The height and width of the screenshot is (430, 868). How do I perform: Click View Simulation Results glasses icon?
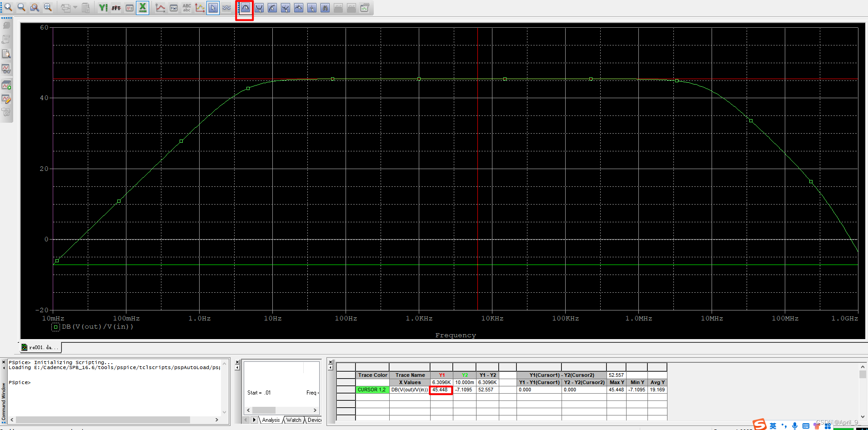[x=6, y=68]
